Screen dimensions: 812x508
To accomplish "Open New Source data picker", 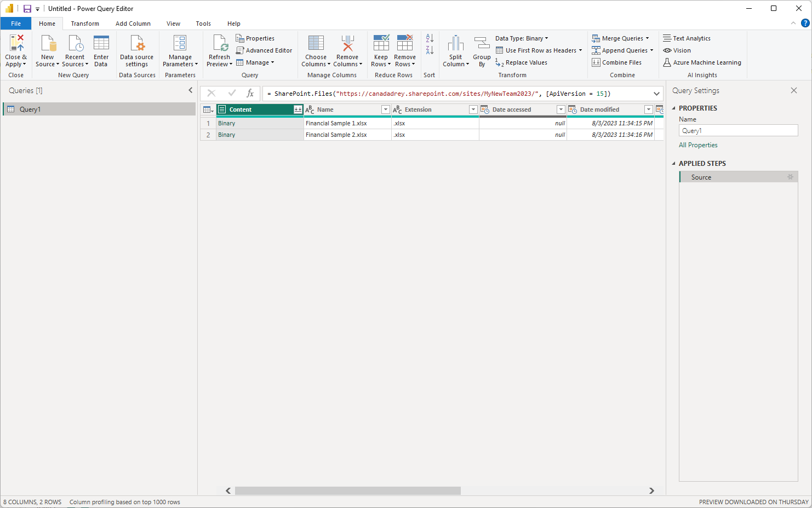I will click(47, 51).
